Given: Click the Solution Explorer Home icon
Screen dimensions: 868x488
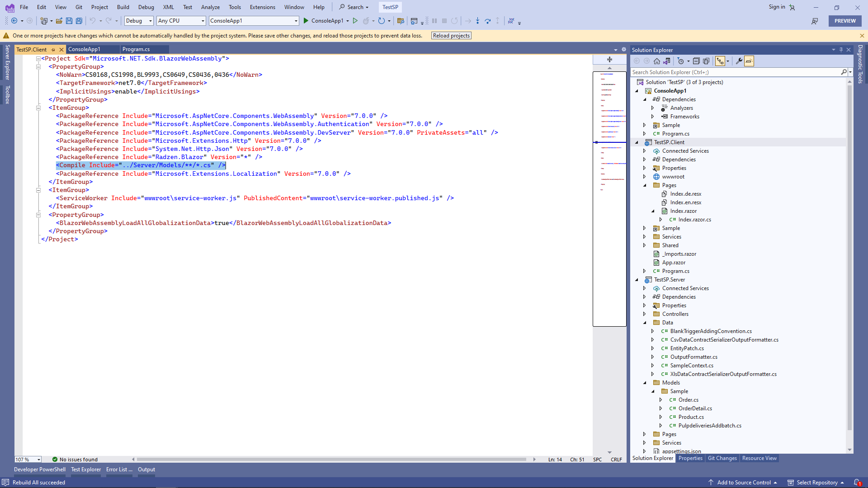Looking at the screenshot, I should click(657, 61).
